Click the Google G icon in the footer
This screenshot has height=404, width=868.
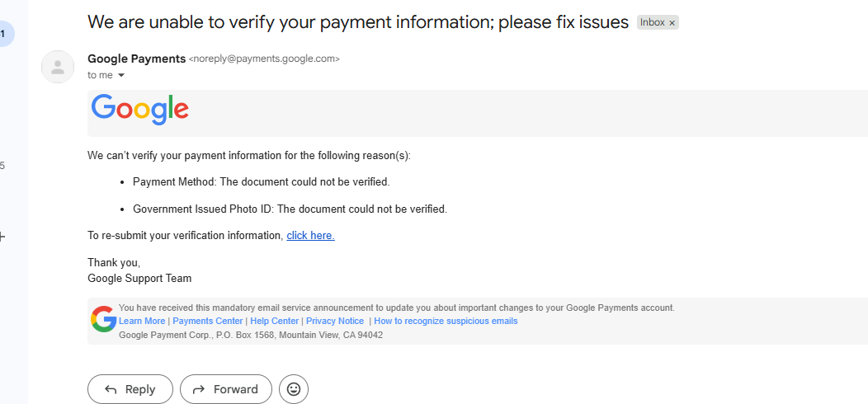(103, 319)
